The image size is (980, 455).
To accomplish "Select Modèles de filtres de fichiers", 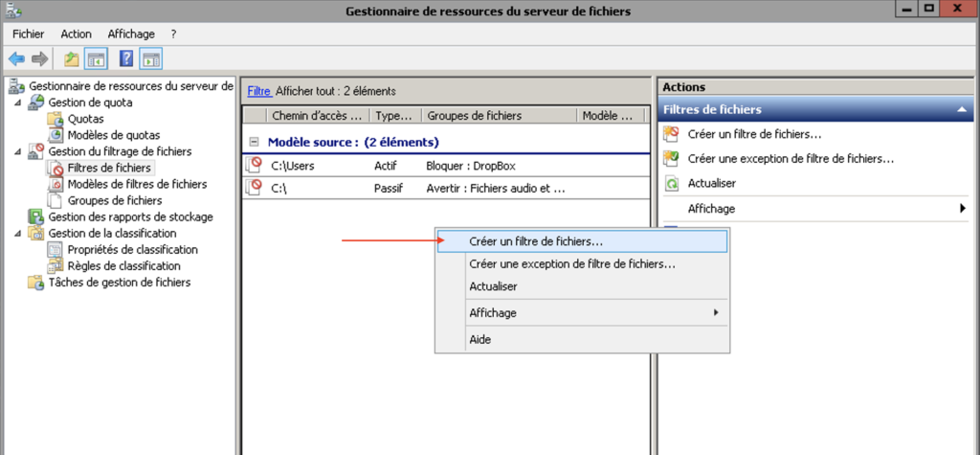I will (x=138, y=184).
